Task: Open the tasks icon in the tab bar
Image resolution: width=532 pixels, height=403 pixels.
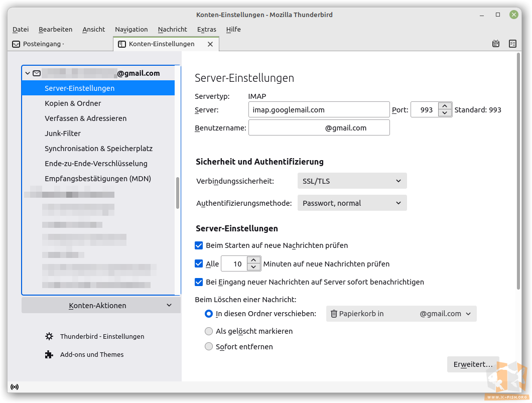Action: point(512,44)
